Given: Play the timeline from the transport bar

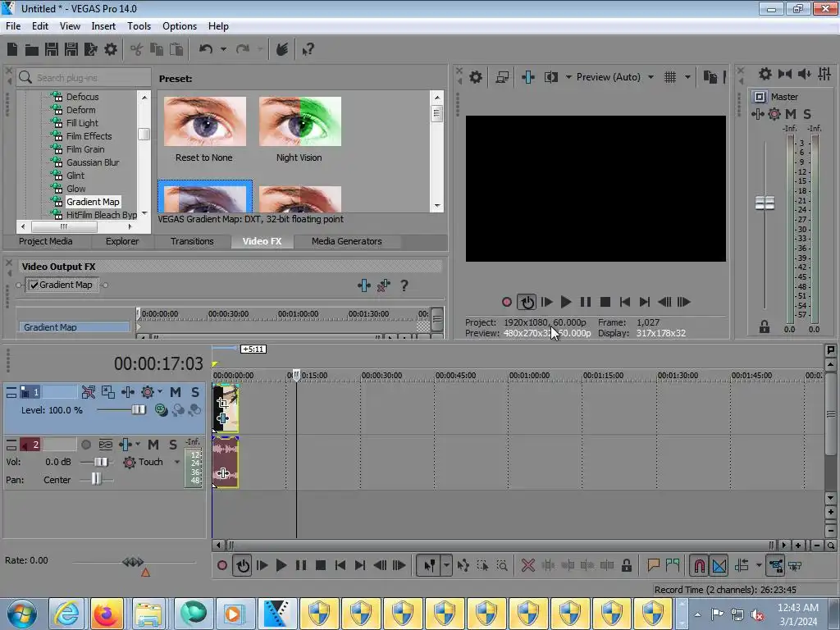Looking at the screenshot, I should (x=281, y=565).
